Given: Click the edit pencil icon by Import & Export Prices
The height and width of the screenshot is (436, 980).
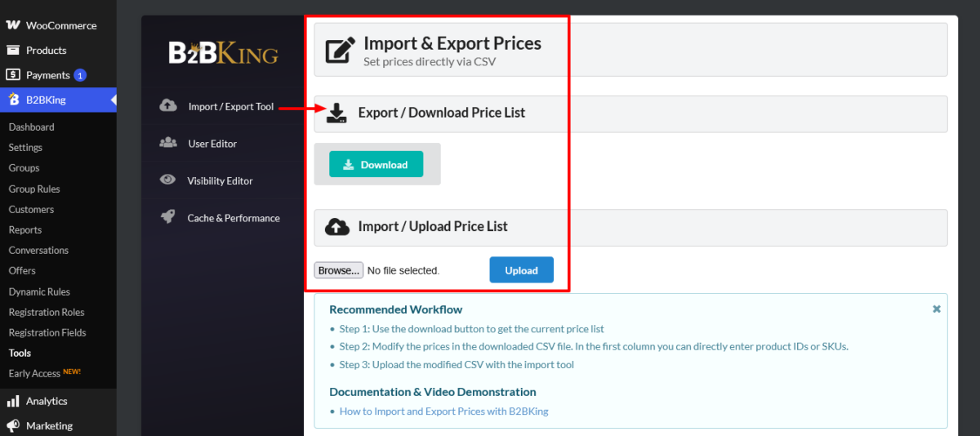Looking at the screenshot, I should (341, 50).
